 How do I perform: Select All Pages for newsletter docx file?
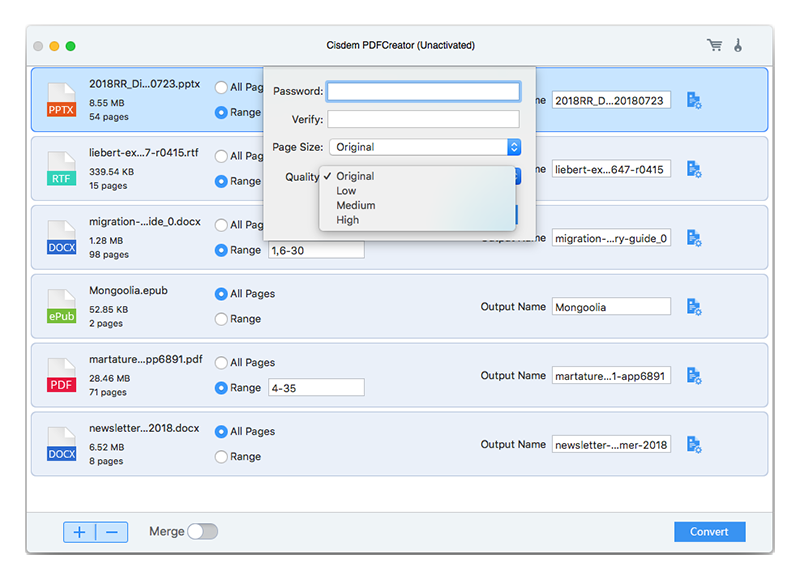pos(221,432)
